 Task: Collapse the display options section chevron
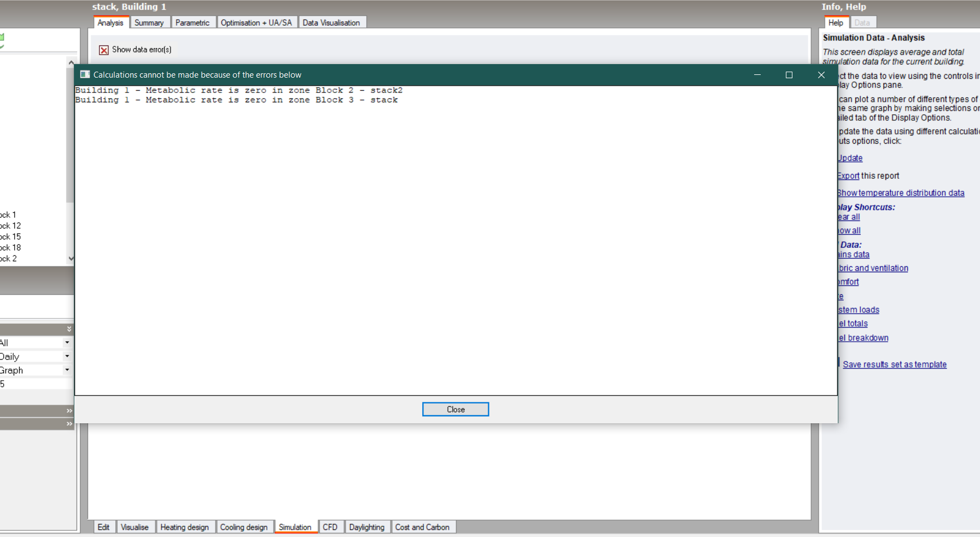tap(69, 329)
